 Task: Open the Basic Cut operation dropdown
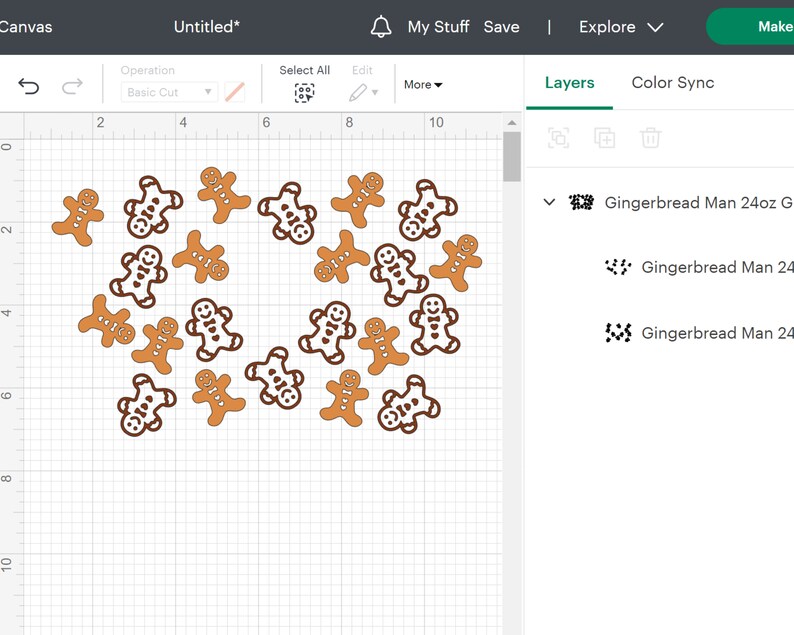(x=169, y=92)
